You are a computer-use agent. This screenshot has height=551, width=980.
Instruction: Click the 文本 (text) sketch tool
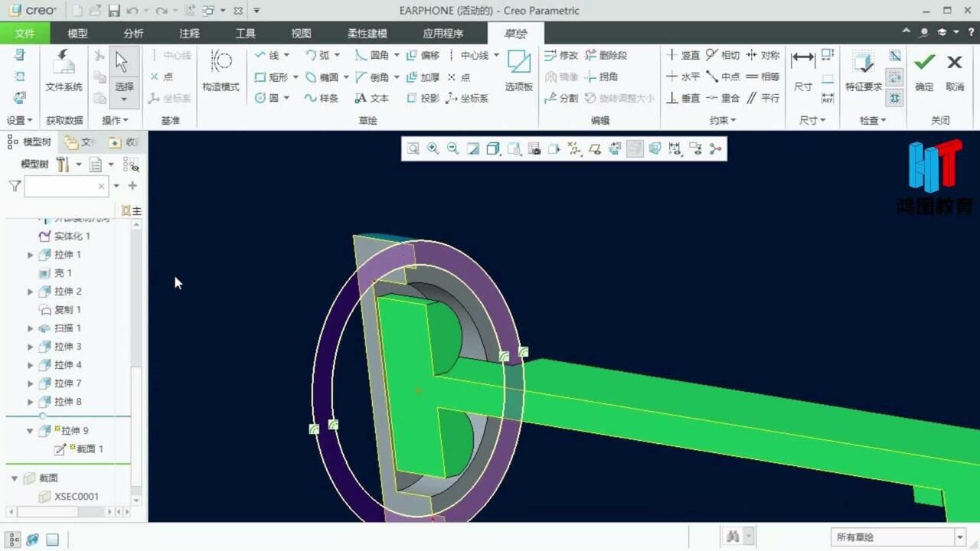[x=372, y=98]
